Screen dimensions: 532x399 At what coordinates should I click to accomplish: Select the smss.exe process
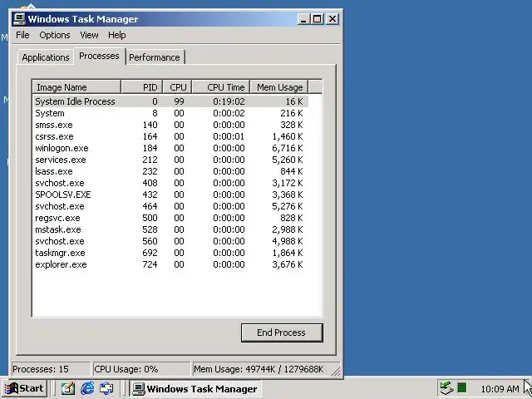coord(171,125)
